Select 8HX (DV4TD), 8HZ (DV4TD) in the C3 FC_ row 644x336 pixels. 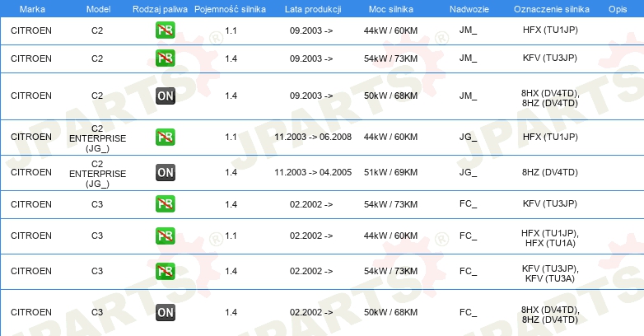[550, 315]
